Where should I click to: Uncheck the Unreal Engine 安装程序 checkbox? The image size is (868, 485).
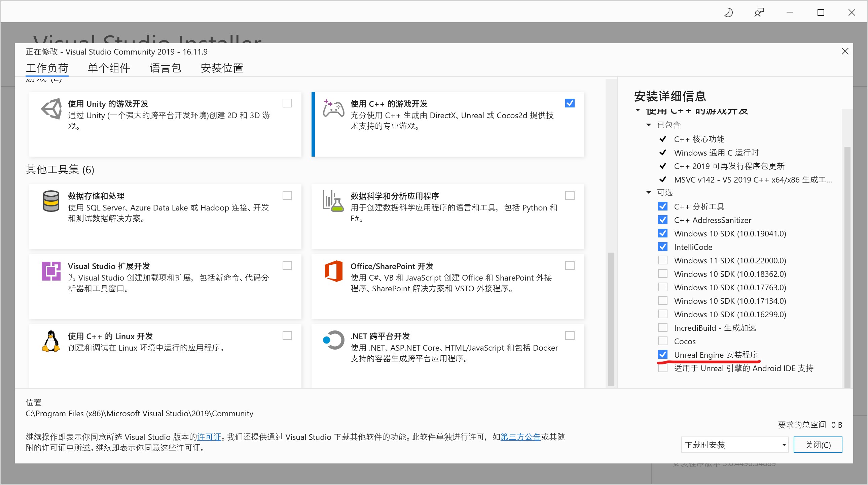click(662, 354)
